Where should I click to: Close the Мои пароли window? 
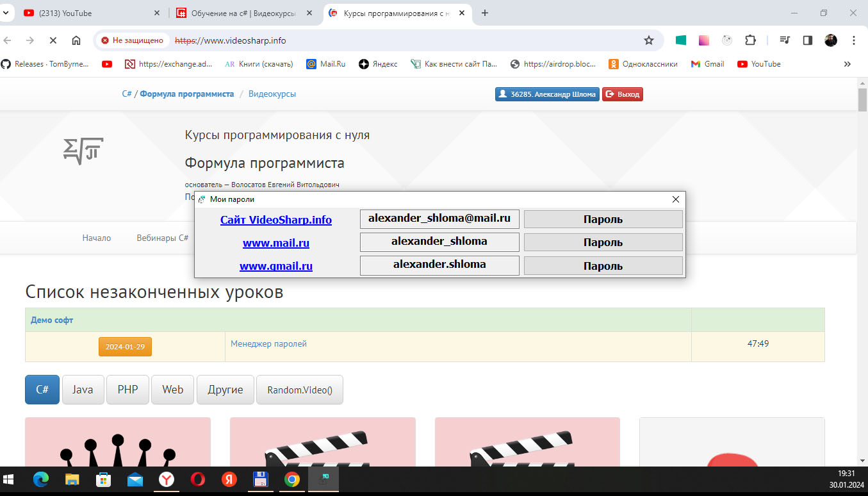pos(675,199)
